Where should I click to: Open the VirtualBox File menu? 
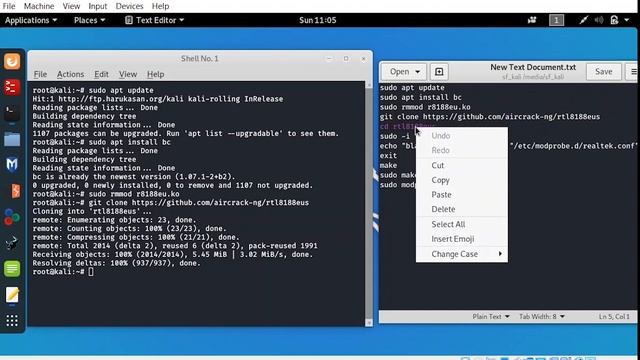[x=9, y=6]
